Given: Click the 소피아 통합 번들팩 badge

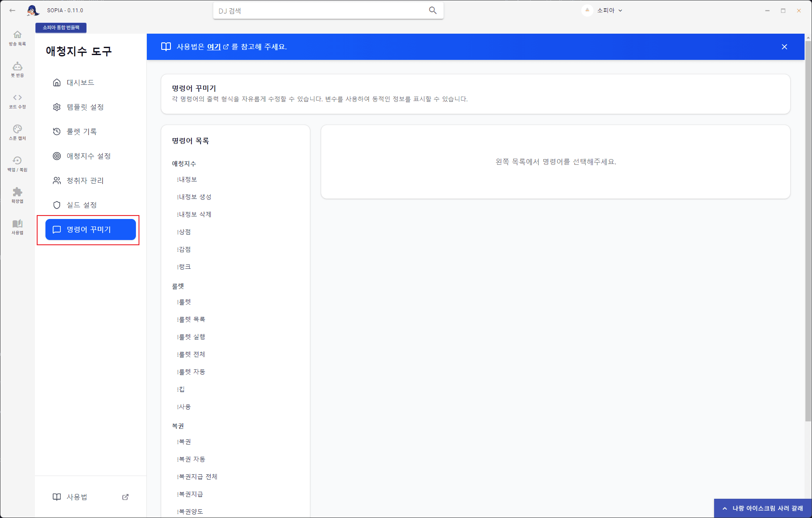Looking at the screenshot, I should (62, 27).
